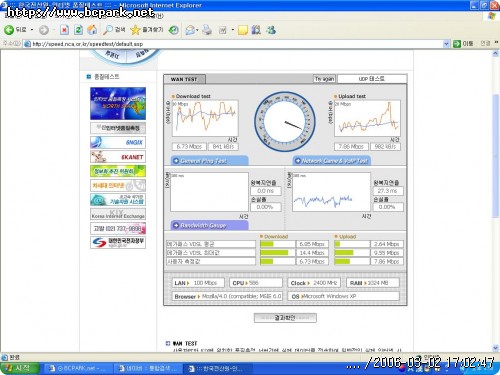Open the History toolbar icon
The image size is (500, 375).
point(173,30)
